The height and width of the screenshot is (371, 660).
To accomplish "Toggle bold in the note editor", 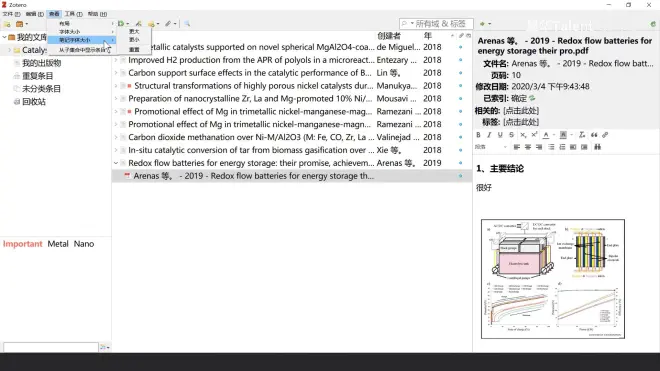I will (x=478, y=135).
